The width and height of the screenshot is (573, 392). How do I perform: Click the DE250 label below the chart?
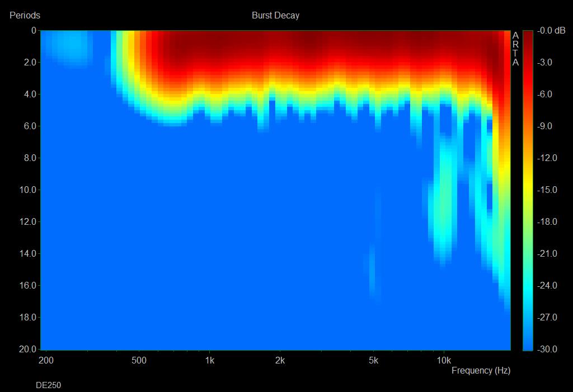point(48,385)
